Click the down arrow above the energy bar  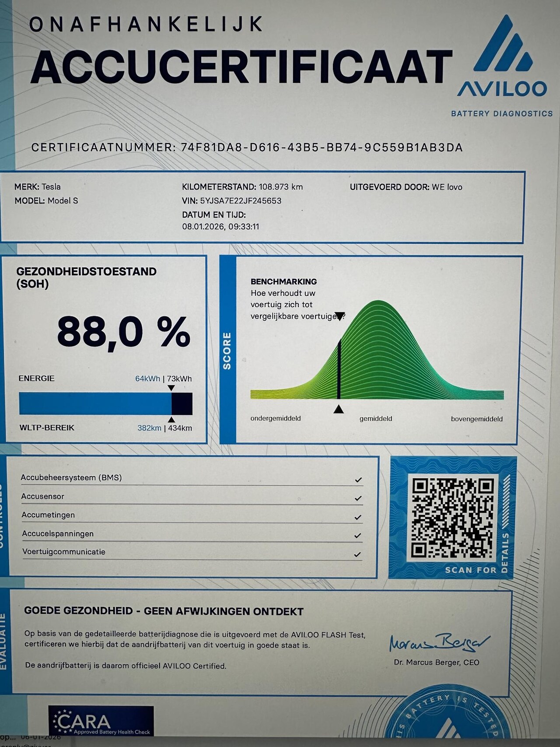[x=171, y=388]
